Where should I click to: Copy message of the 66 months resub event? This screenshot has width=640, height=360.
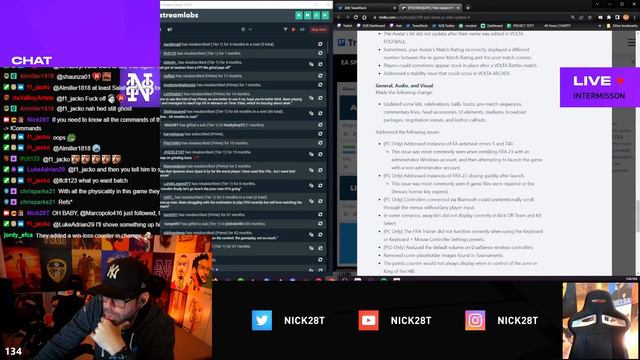(311, 113)
